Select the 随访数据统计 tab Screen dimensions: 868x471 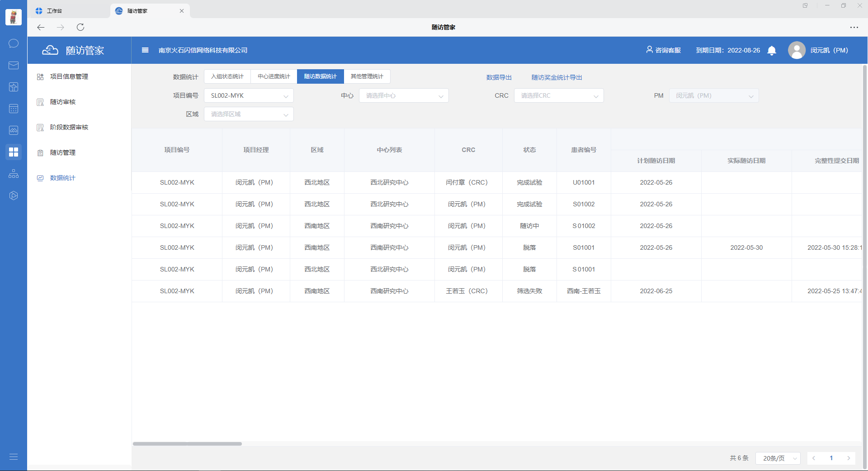click(x=321, y=76)
